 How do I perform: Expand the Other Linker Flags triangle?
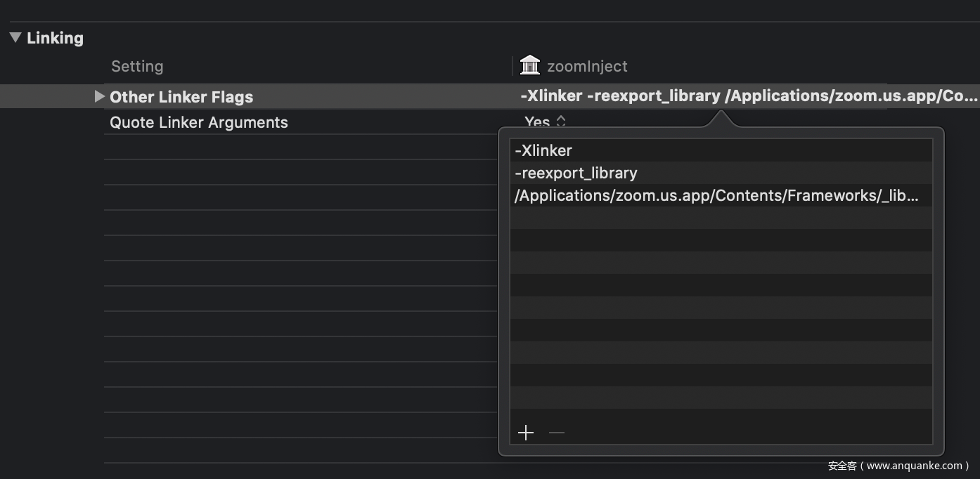(x=99, y=96)
